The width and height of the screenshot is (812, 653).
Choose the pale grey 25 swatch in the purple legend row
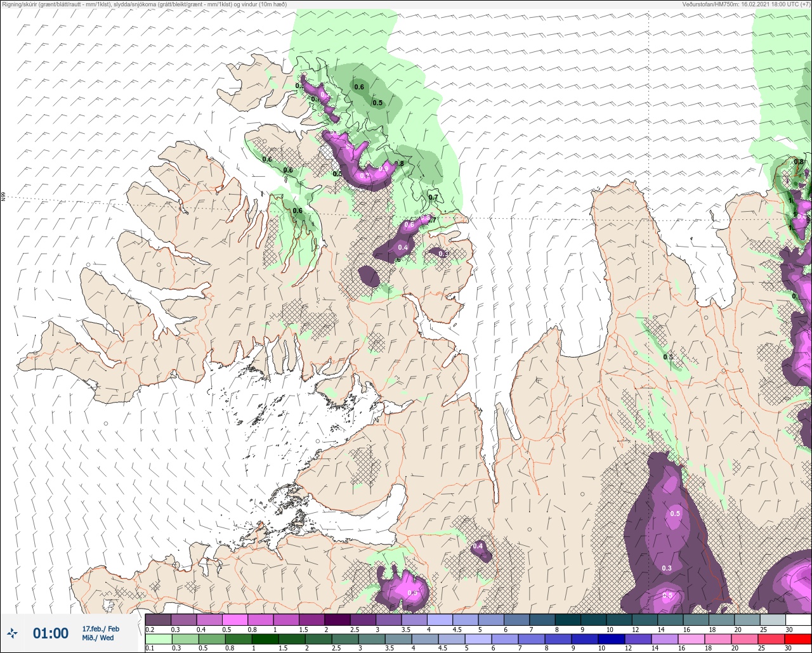tap(773, 619)
